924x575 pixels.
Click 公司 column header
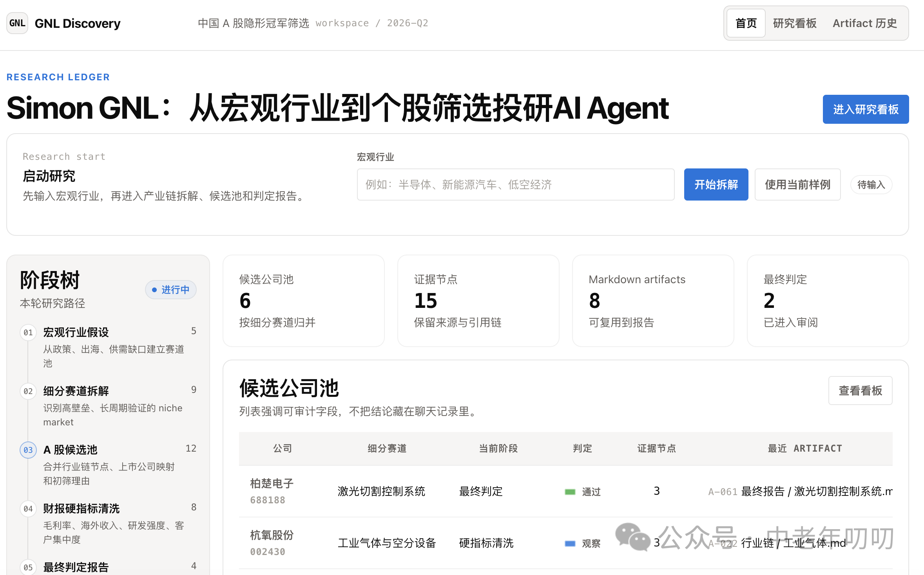click(283, 448)
